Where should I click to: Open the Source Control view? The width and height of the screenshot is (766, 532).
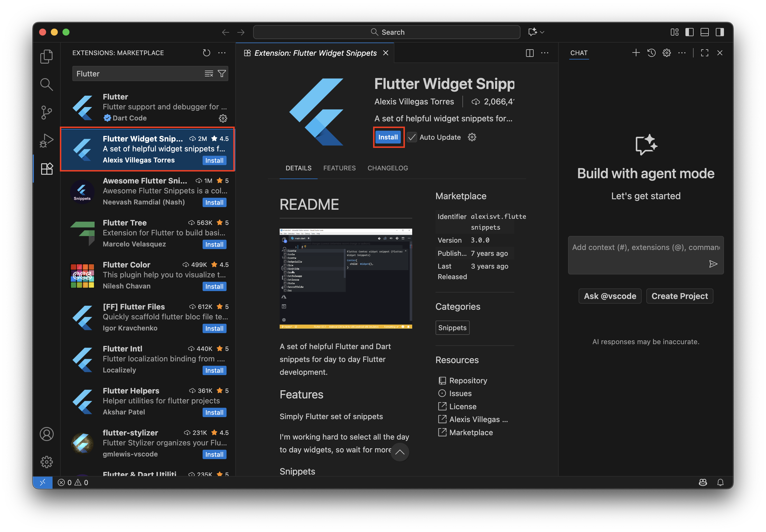(46, 113)
